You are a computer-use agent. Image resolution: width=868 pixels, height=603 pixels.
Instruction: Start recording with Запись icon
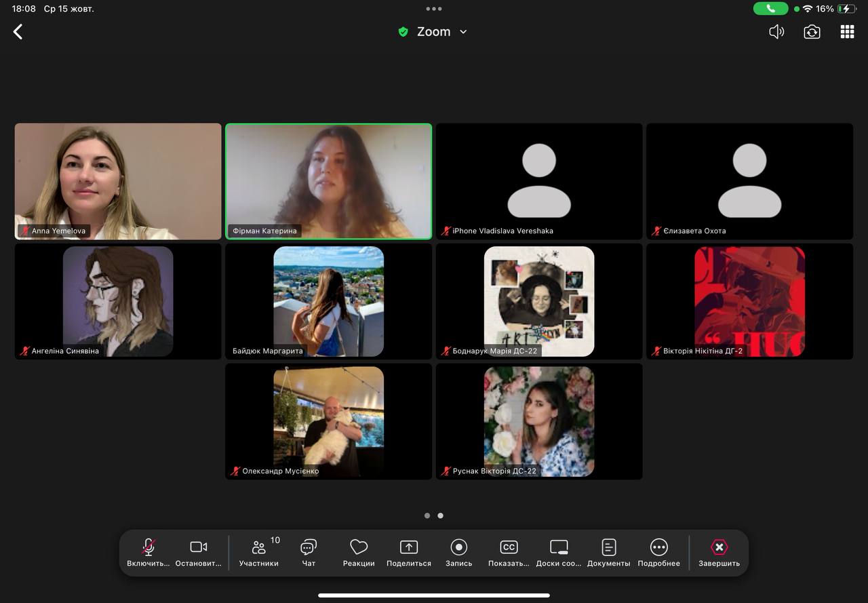click(458, 552)
